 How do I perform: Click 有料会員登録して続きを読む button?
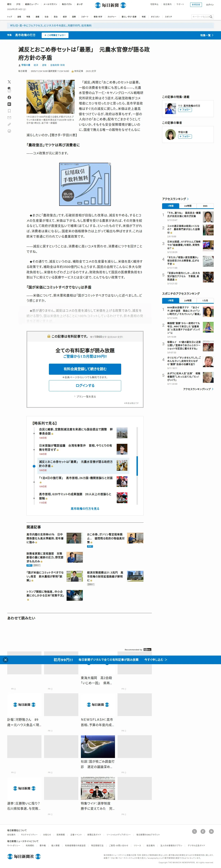tap(85, 369)
